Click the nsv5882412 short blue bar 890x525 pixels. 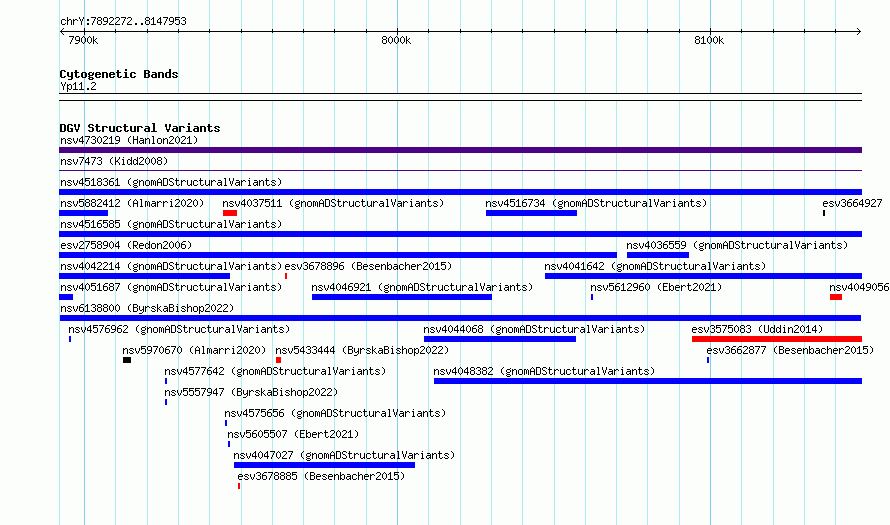pyautogui.click(x=83, y=213)
